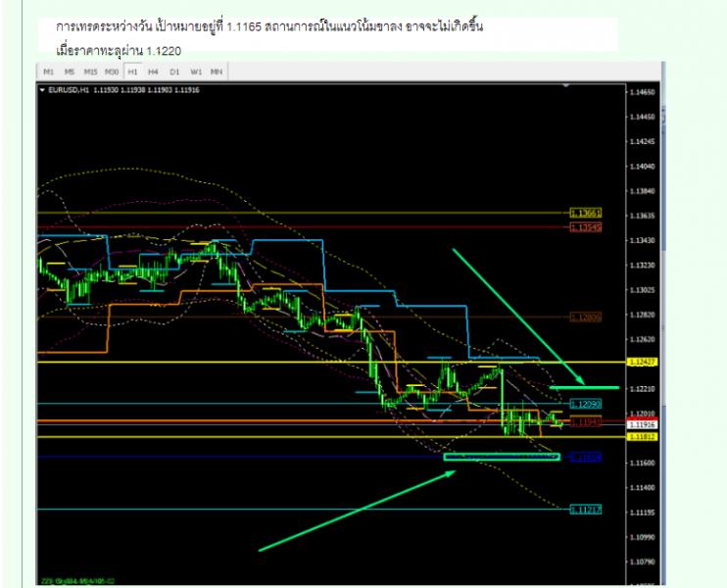Switch chart to M1 timeframe
This screenshot has width=727, height=588.
(48, 72)
